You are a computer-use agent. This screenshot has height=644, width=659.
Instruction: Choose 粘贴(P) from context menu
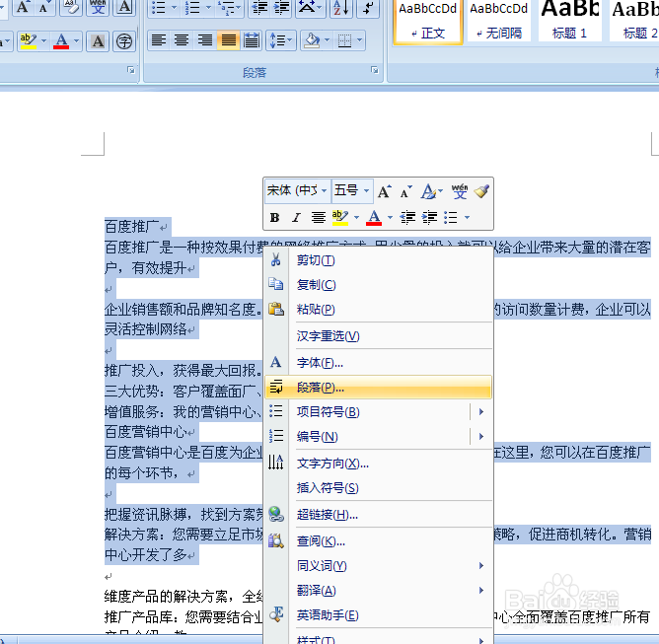coord(378,310)
